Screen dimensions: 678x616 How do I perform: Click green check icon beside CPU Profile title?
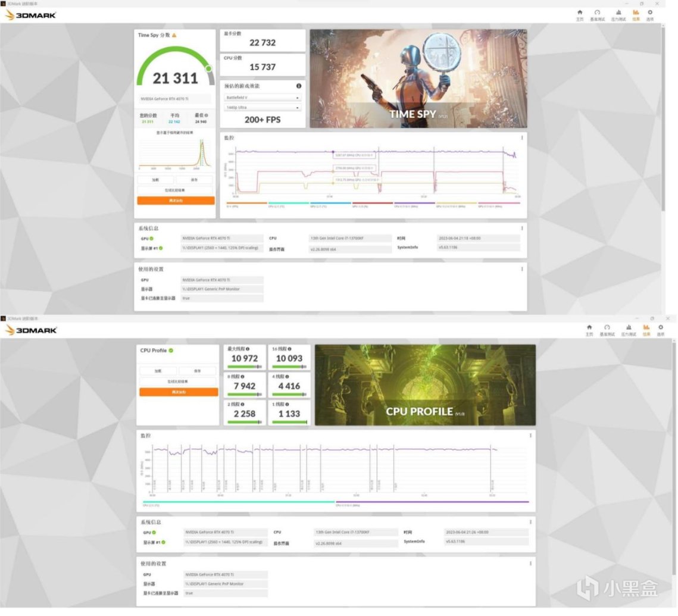[171, 351]
